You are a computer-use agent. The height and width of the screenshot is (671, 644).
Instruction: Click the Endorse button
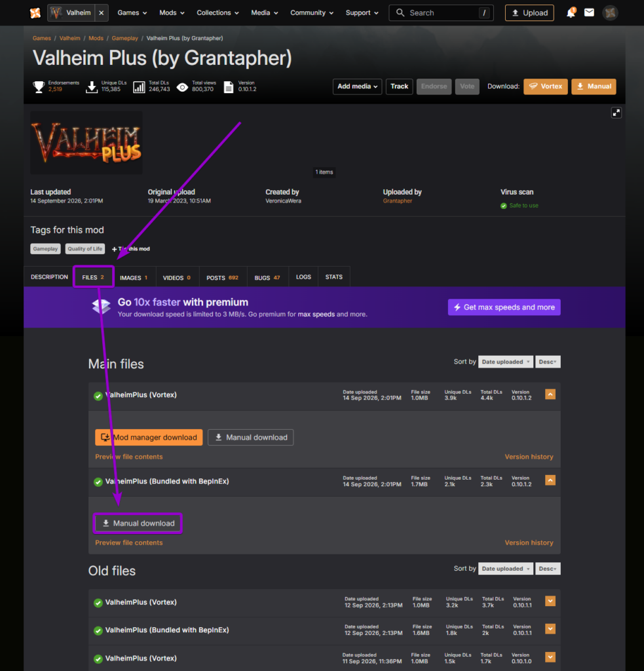(x=434, y=86)
